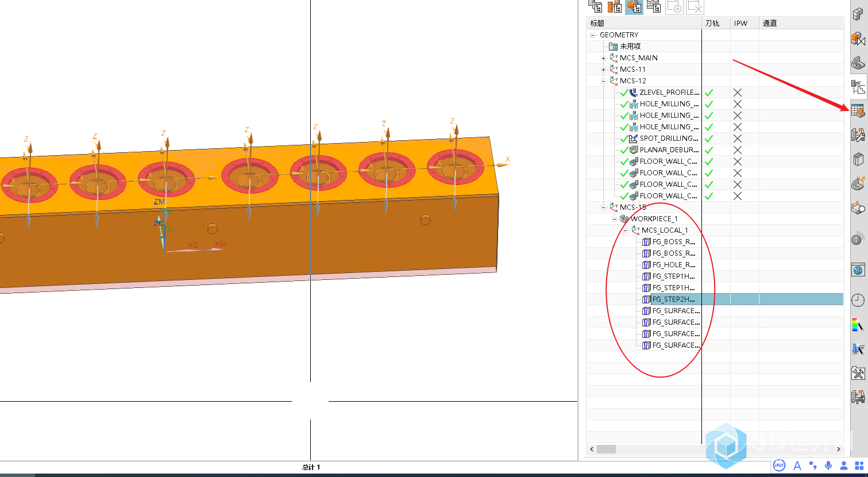Select the MCS-15 tree item
Viewport: 868px width, 477px height.
point(633,207)
